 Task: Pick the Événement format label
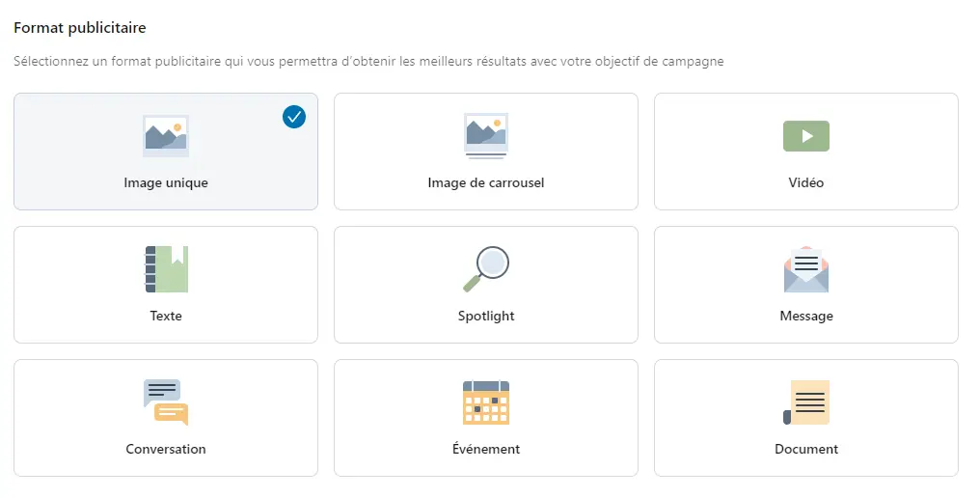click(x=486, y=449)
